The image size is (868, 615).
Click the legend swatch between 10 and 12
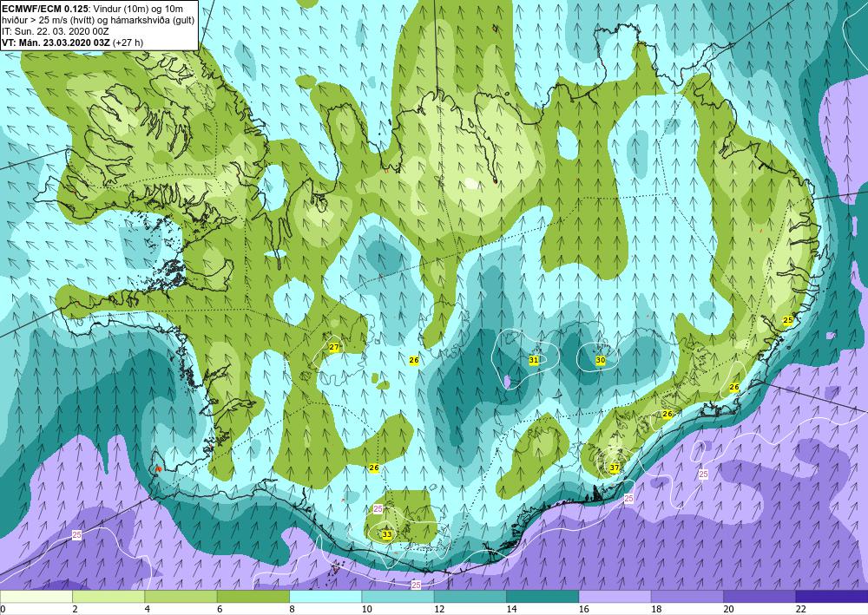pos(398,596)
